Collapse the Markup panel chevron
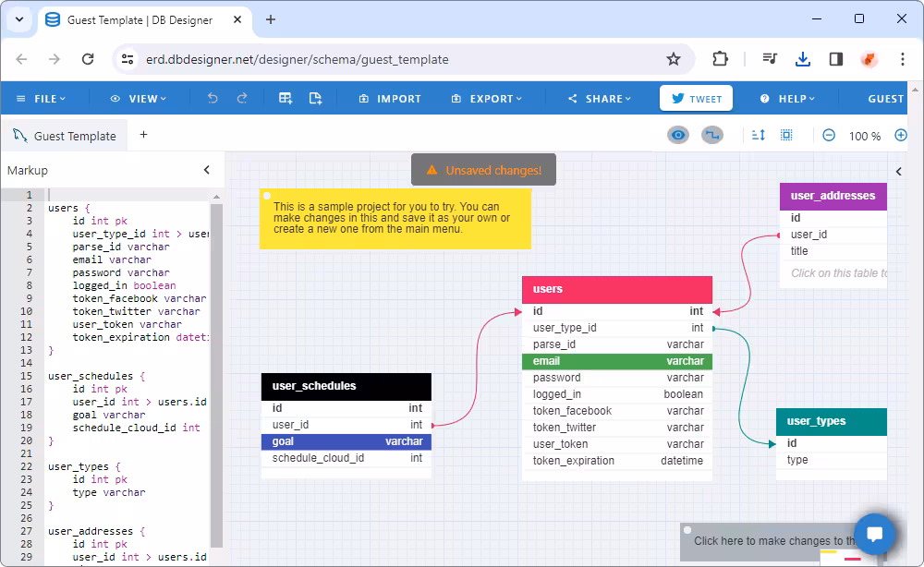The image size is (924, 567). (x=207, y=170)
